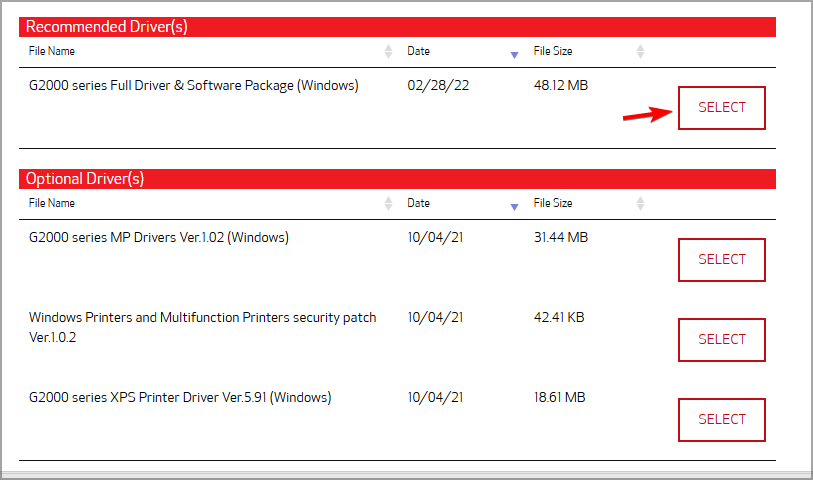Click File Size header in Optional Drivers
Viewport: 813px width, 480px height.
tap(553, 203)
